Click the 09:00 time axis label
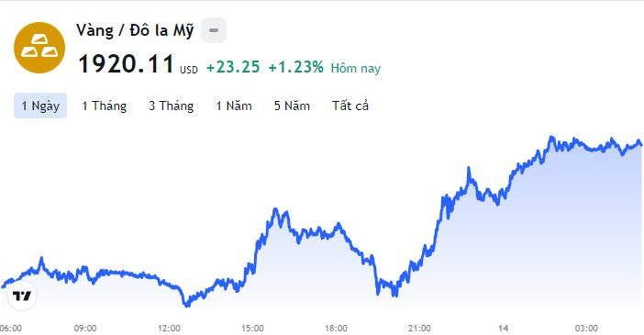The width and height of the screenshot is (644, 335). click(x=85, y=328)
